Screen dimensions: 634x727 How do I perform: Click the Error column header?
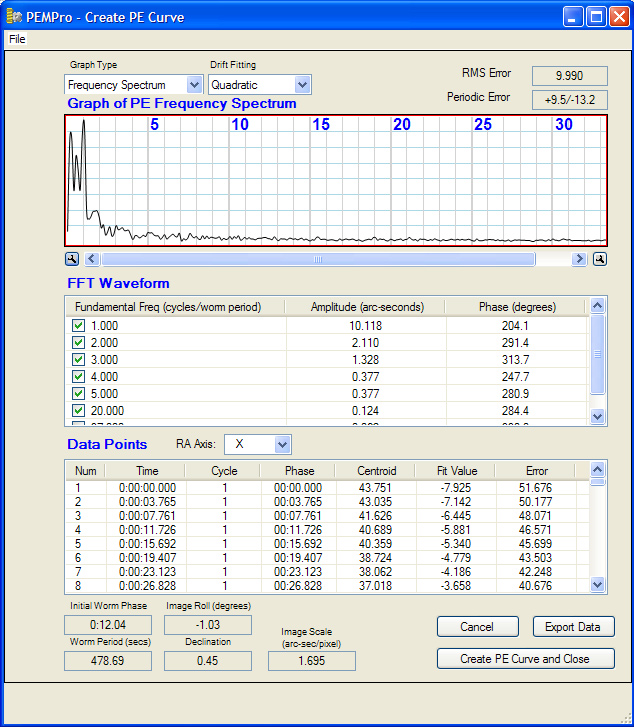pos(536,471)
